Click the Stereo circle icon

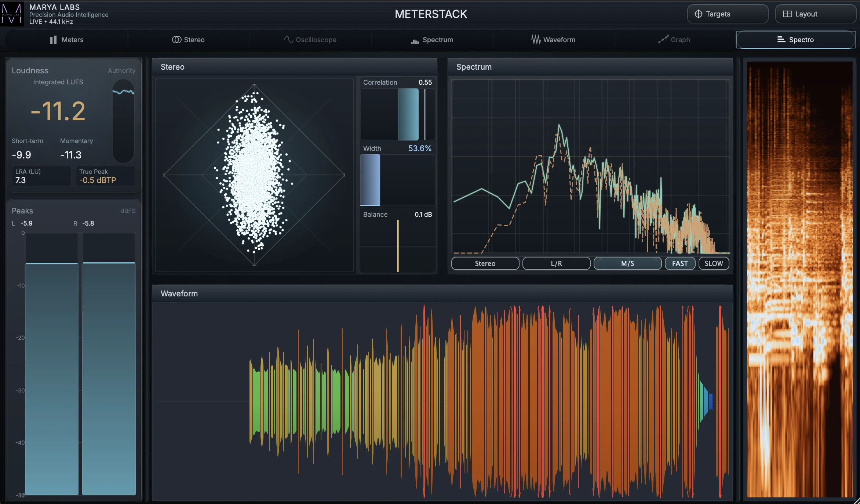point(176,40)
